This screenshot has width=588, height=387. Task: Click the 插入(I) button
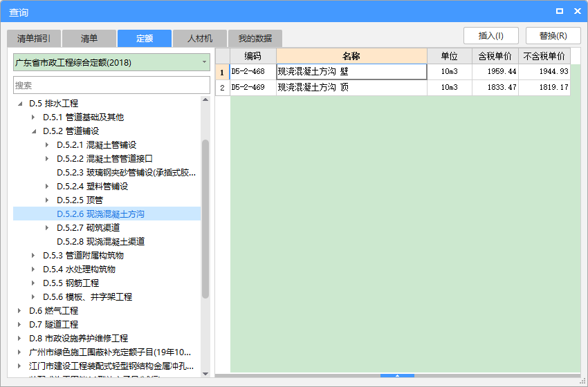[x=491, y=36]
